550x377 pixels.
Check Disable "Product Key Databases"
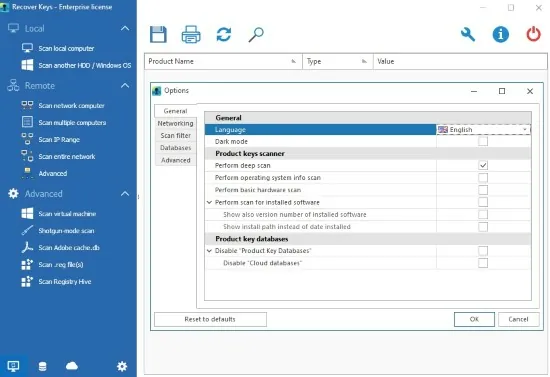483,250
